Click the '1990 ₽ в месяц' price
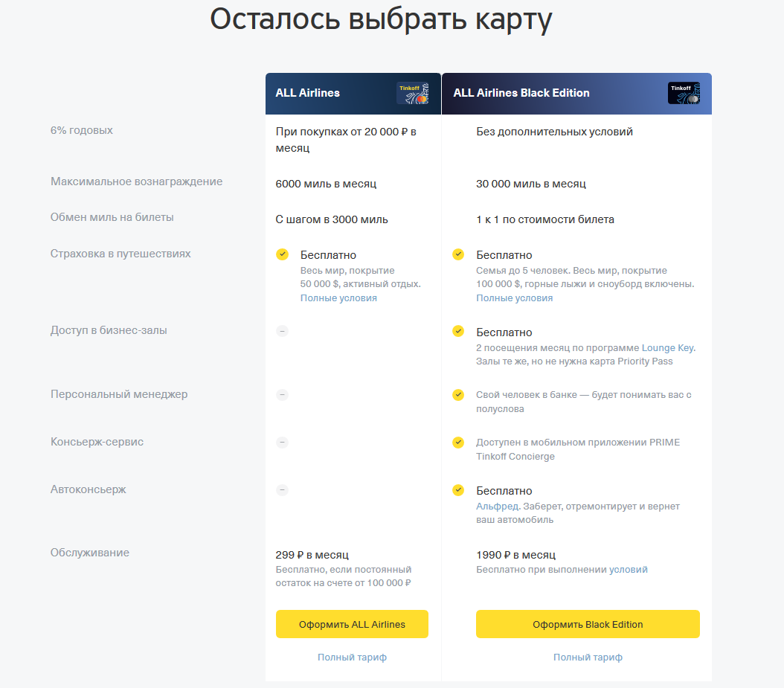Viewport: 784px width, 688px height. tap(515, 555)
